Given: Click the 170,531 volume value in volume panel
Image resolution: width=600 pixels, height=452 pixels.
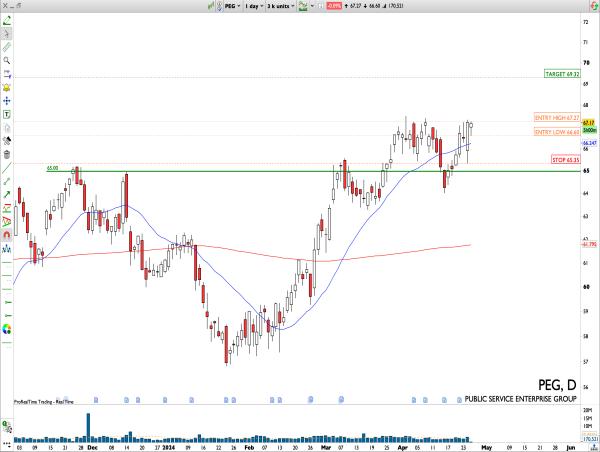Looking at the screenshot, I should 590,439.
